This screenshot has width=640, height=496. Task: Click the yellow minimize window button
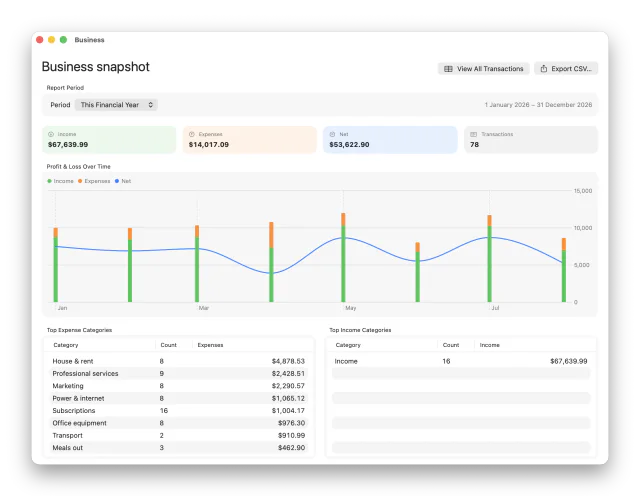coord(51,40)
